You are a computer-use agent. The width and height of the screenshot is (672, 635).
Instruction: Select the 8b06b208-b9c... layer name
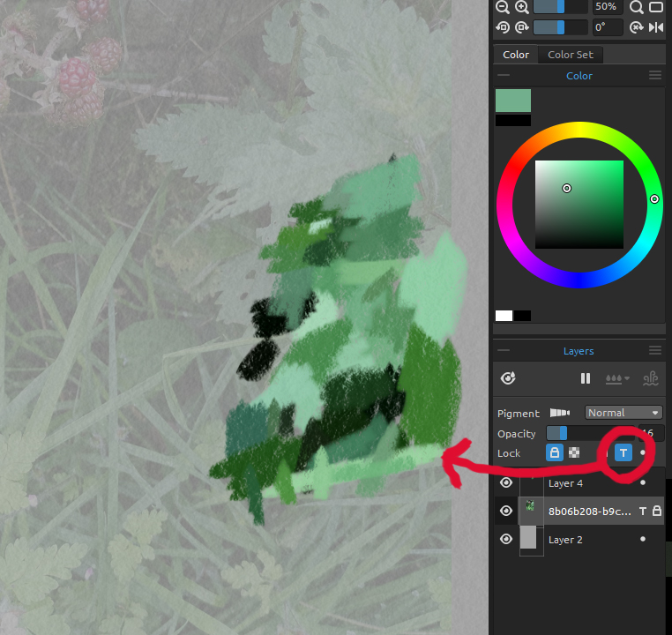[x=589, y=512]
